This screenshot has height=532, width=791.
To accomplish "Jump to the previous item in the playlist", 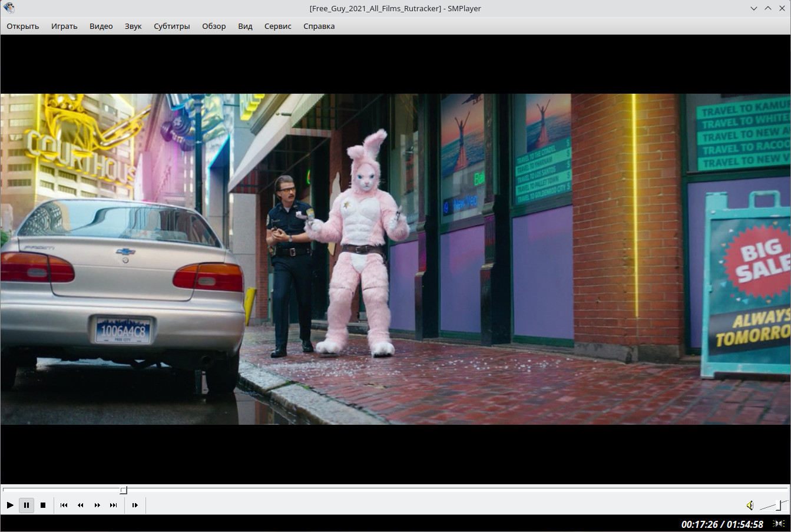I will click(64, 505).
